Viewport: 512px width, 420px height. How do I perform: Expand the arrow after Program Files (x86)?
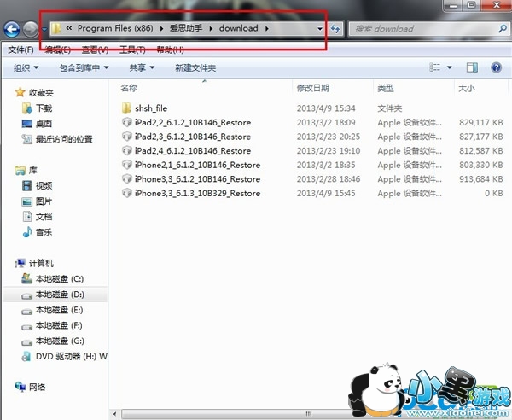pos(161,29)
